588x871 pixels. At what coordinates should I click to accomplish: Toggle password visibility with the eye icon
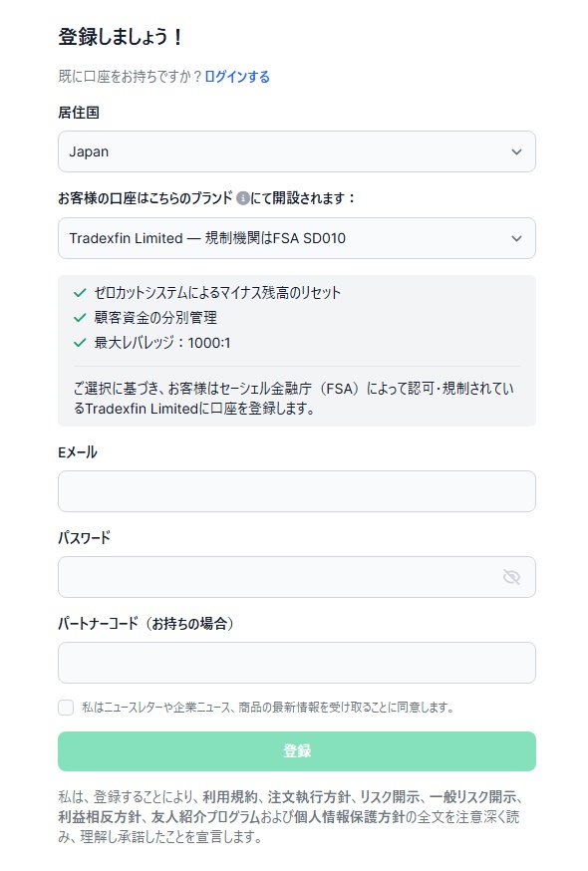coord(511,577)
